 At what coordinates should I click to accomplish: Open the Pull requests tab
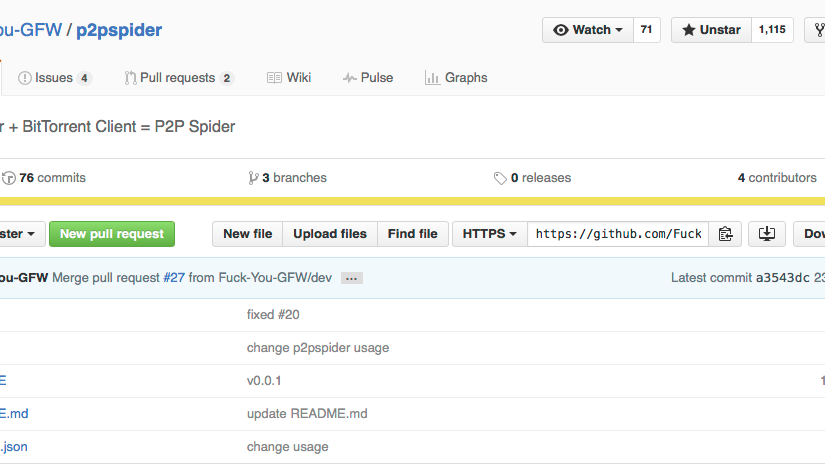point(179,78)
